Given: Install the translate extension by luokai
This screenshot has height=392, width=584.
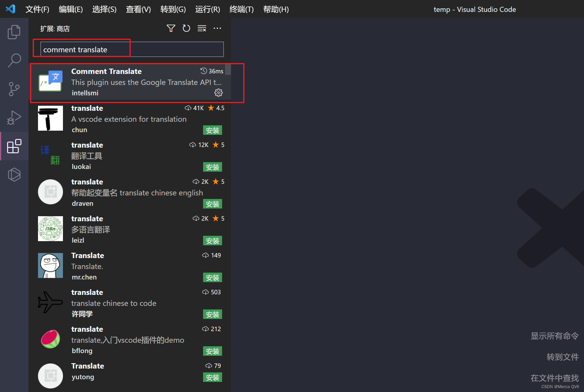Looking at the screenshot, I should pos(212,167).
